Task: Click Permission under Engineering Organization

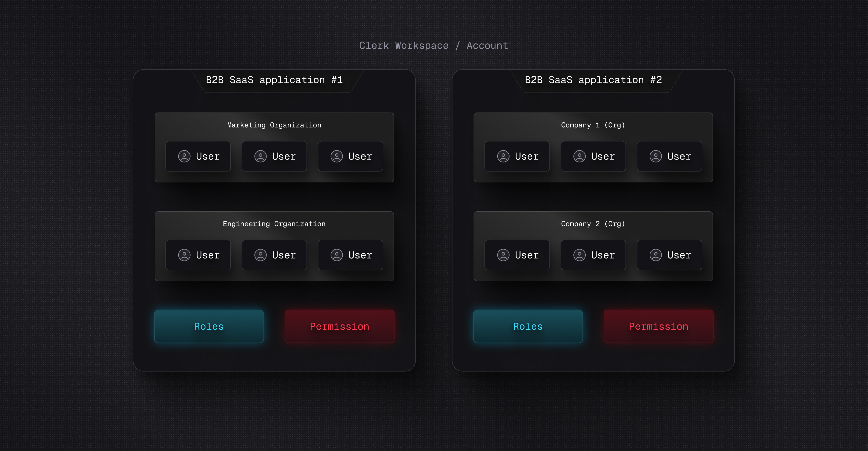Action: 339,326
